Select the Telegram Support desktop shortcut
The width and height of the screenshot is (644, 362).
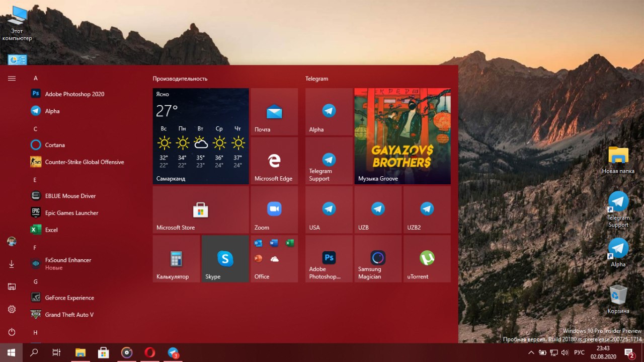[x=618, y=209]
